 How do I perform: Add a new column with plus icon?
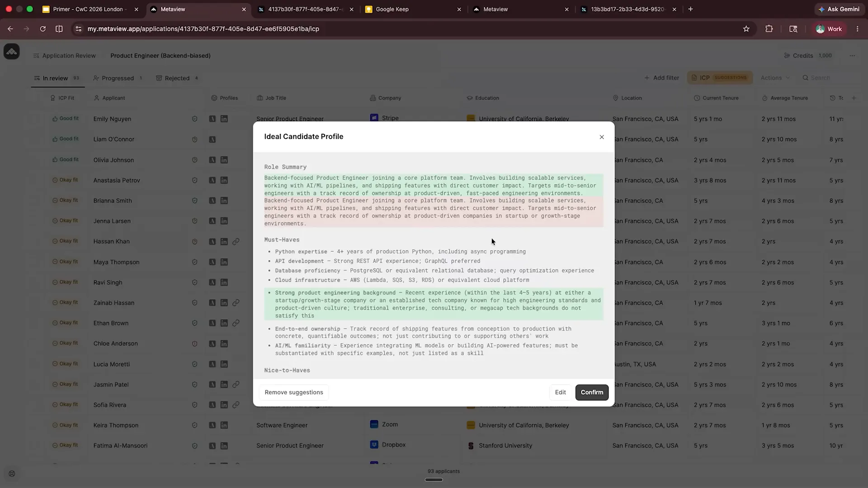(854, 98)
